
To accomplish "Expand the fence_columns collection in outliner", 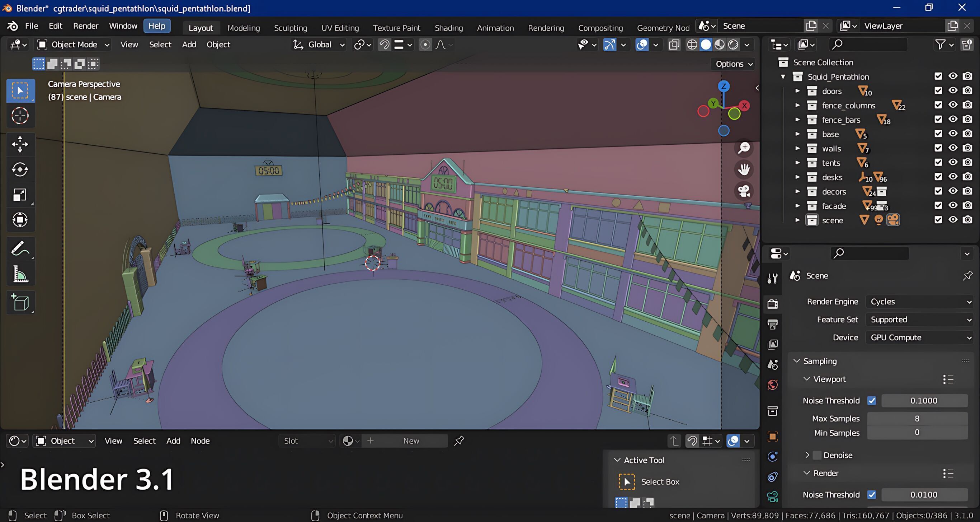I will (797, 106).
